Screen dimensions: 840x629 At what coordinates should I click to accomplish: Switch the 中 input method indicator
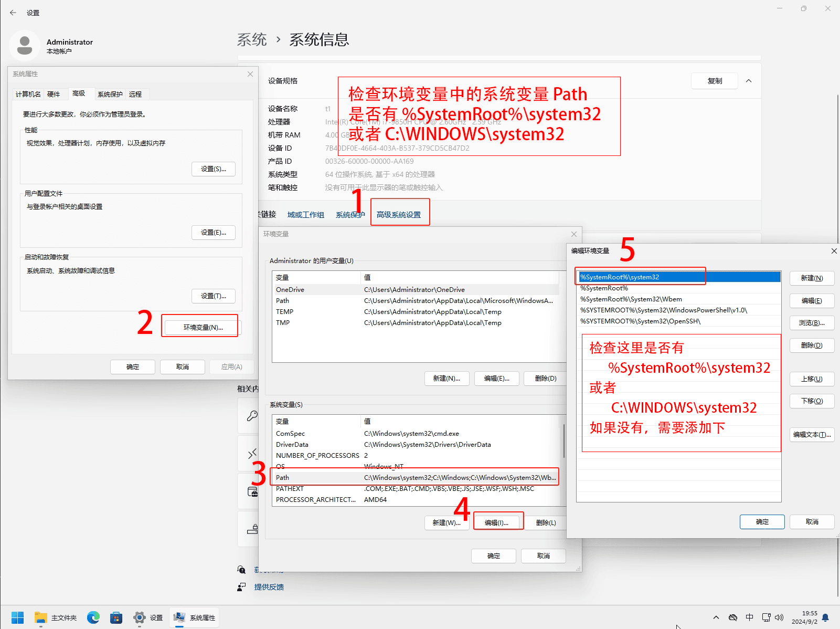pyautogui.click(x=749, y=617)
